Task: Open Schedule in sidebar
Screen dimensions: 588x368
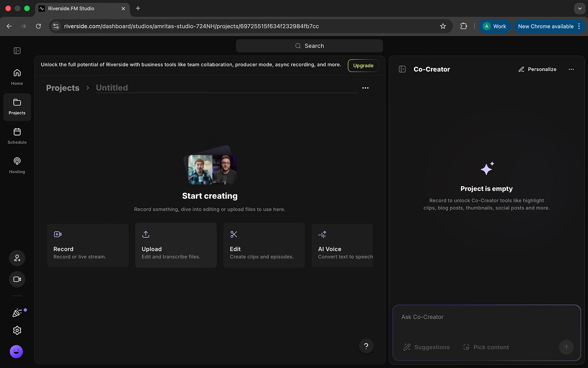Action: tap(17, 136)
